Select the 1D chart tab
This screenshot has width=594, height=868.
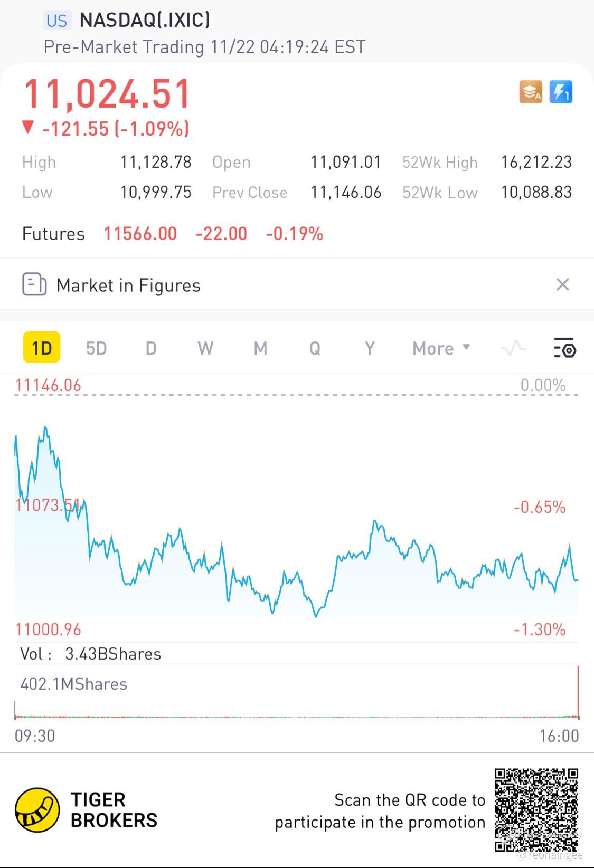tap(42, 348)
